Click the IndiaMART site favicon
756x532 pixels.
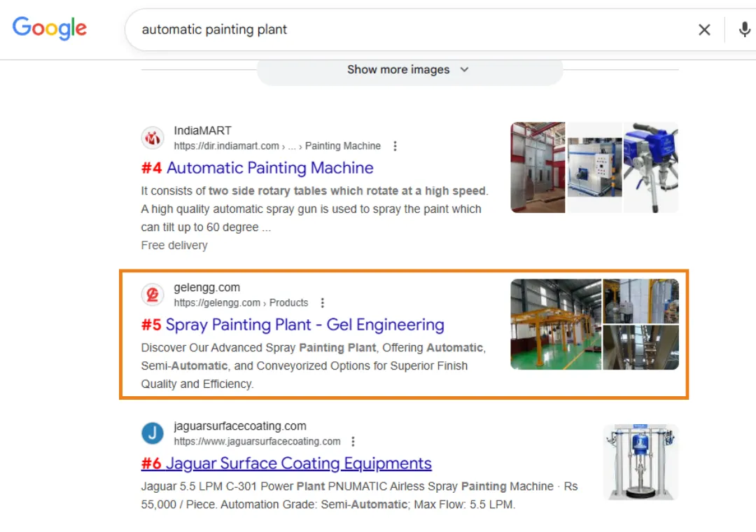tap(153, 139)
